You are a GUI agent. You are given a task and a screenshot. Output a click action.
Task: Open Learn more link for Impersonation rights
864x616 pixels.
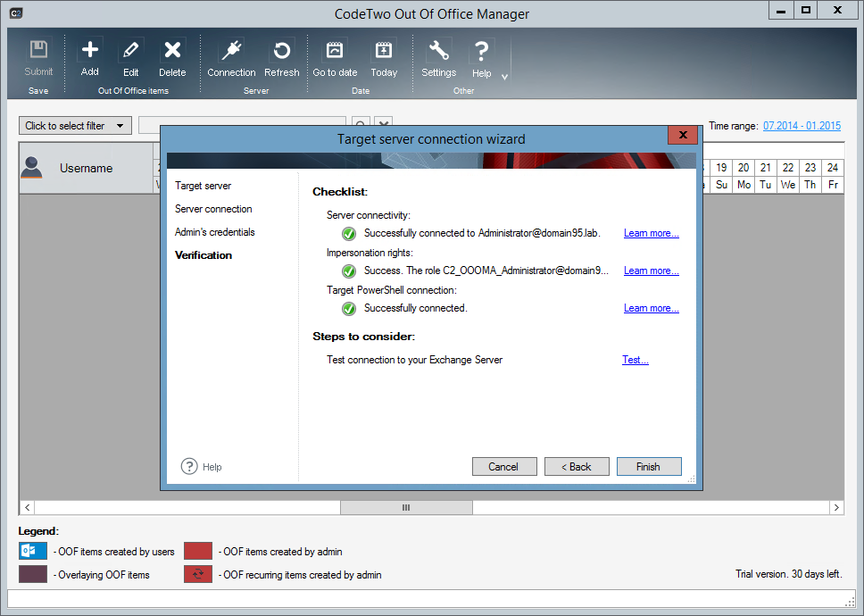click(652, 271)
